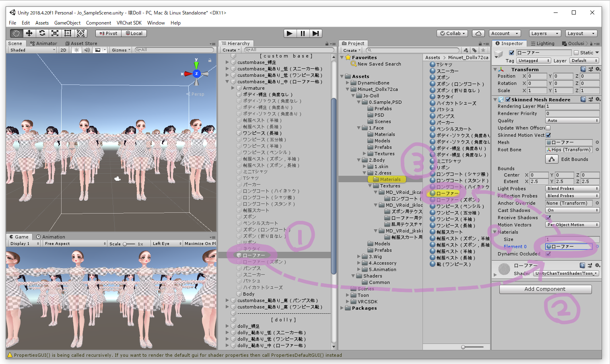The image size is (610, 364).
Task: Toggle Maximize On Play
Action: (x=200, y=243)
